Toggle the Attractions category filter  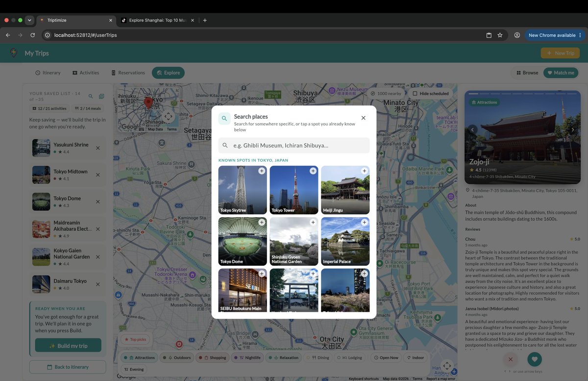139,357
